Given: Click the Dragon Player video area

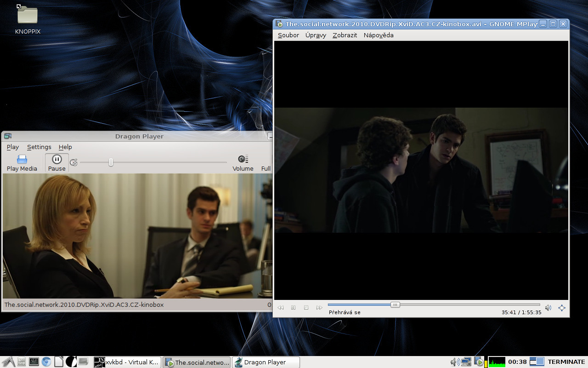Looking at the screenshot, I should tap(137, 236).
